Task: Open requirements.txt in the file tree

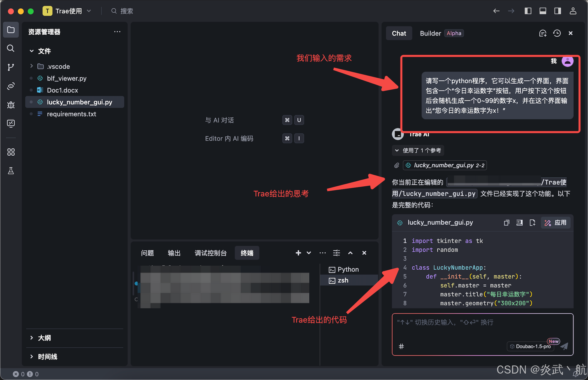Action: (x=71, y=114)
